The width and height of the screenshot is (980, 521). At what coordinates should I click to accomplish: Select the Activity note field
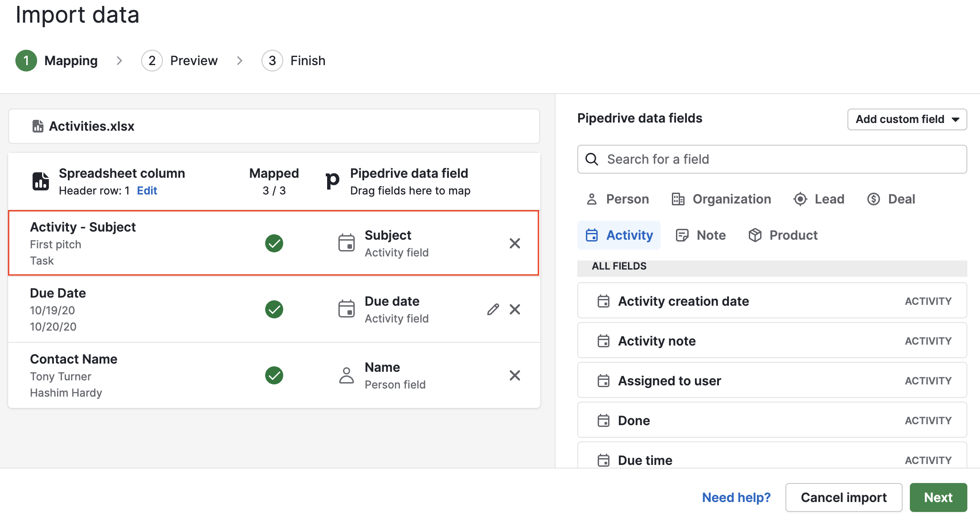click(x=772, y=341)
